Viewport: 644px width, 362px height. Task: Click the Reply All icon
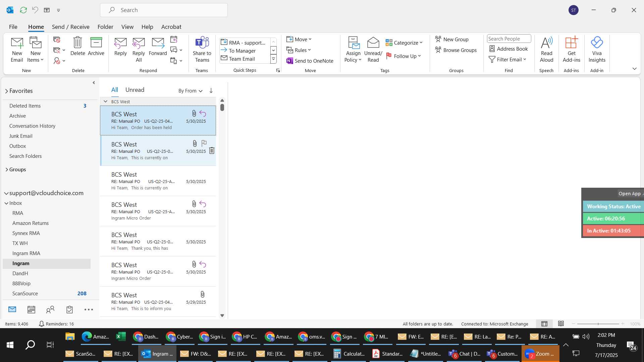[x=139, y=50]
